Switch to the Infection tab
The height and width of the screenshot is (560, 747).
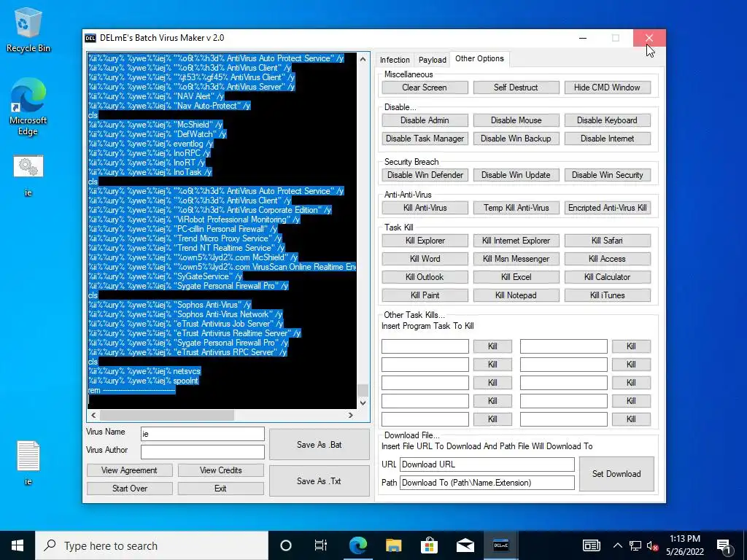395,60
